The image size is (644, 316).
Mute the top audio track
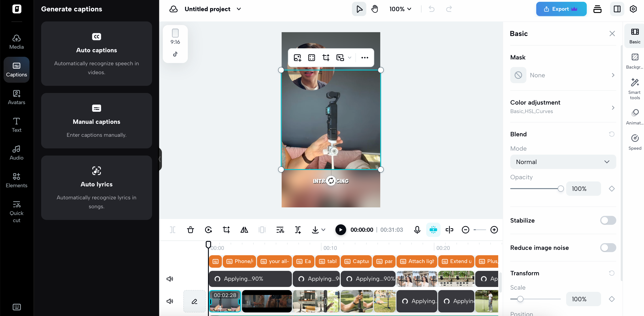click(169, 279)
